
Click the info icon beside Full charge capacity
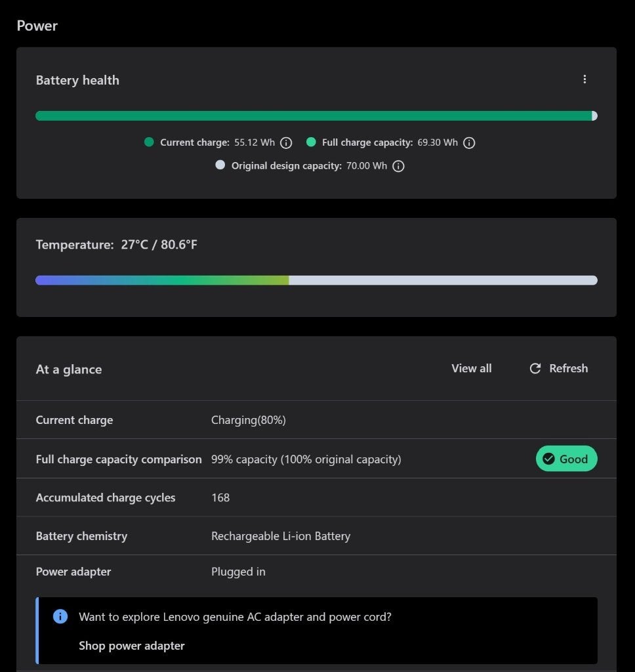pos(469,142)
